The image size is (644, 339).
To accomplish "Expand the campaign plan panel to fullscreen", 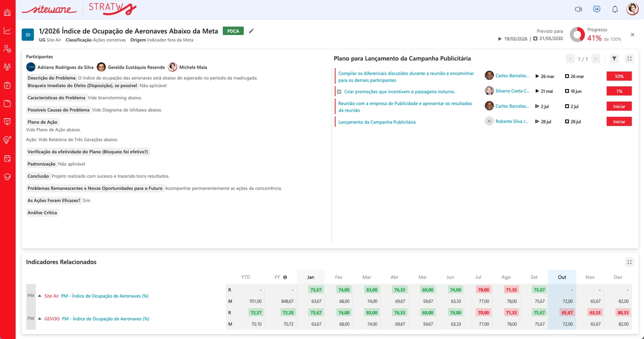I will pyautogui.click(x=630, y=59).
